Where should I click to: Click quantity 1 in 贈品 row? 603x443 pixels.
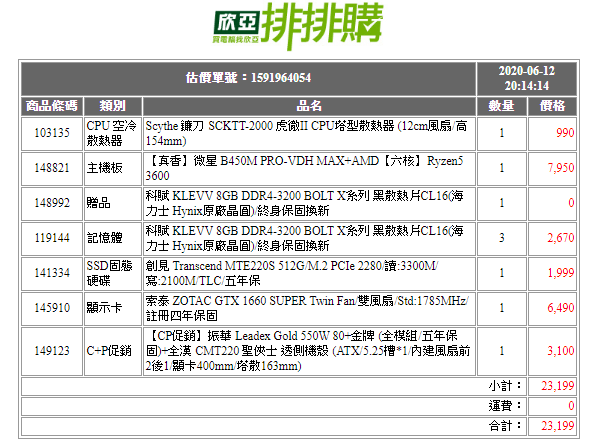click(501, 203)
